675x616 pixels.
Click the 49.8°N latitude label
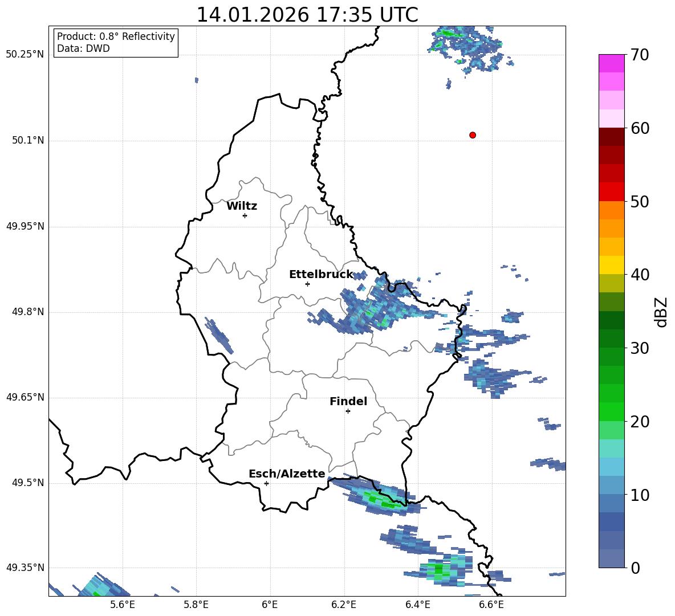point(29,312)
